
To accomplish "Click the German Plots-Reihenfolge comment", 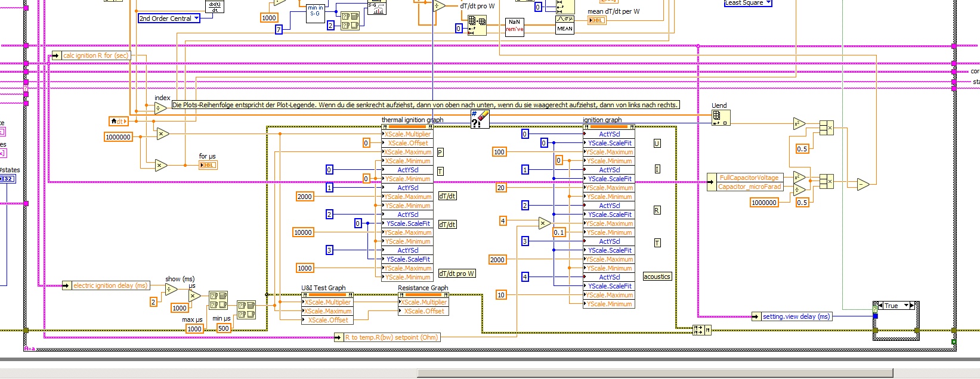I will 425,105.
